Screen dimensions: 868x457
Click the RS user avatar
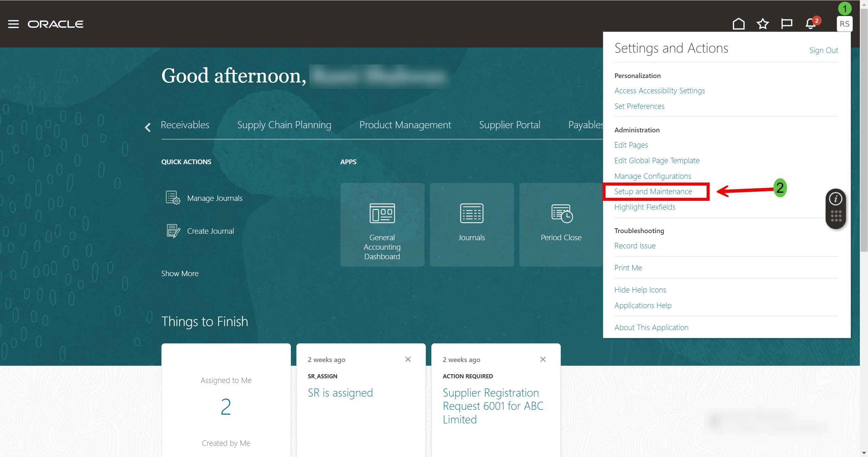point(844,24)
